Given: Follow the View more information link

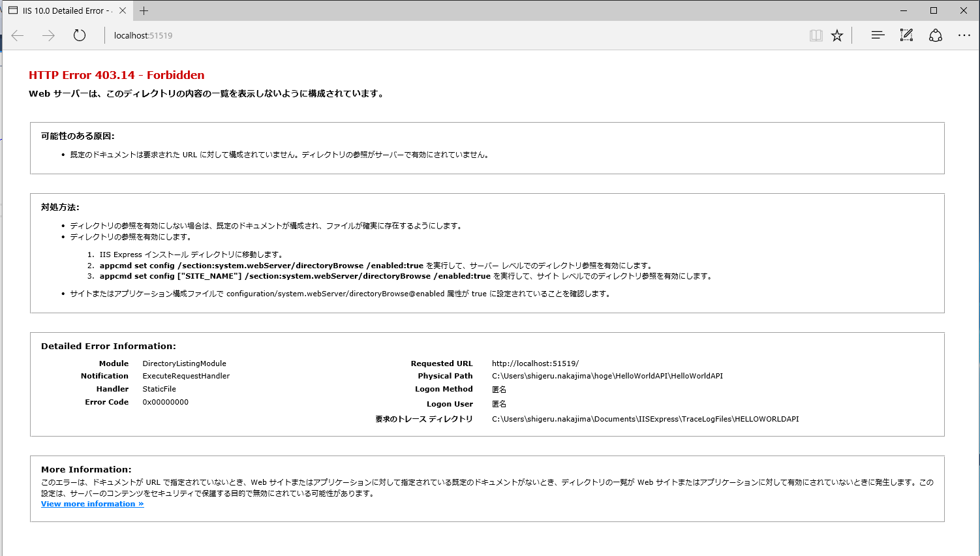Looking at the screenshot, I should (91, 503).
